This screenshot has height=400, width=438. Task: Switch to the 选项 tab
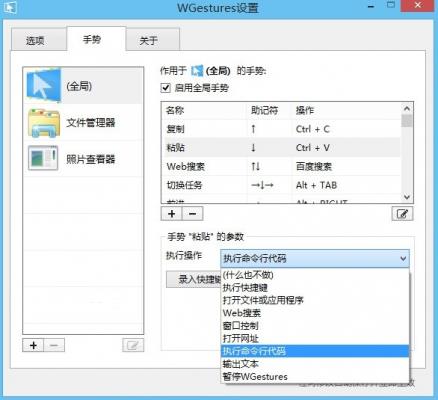[x=39, y=40]
